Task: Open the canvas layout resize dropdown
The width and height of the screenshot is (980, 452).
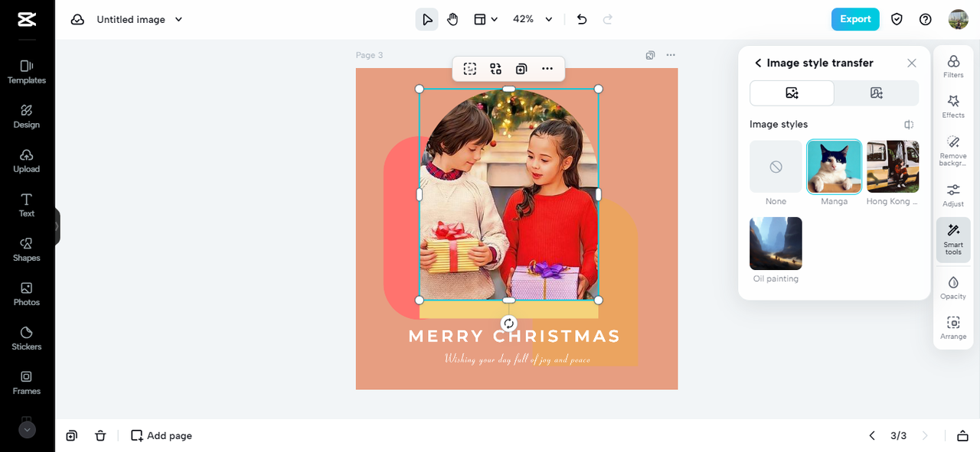Action: 485,19
